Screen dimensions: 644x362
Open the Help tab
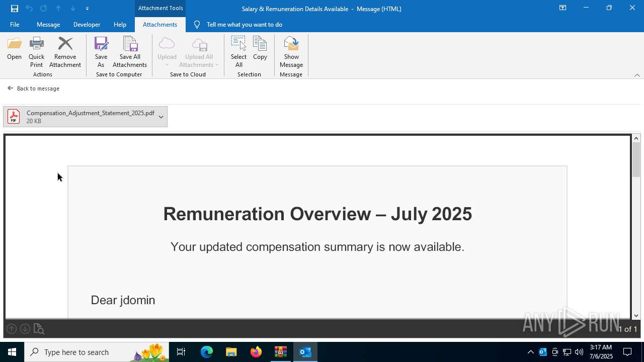click(x=120, y=25)
